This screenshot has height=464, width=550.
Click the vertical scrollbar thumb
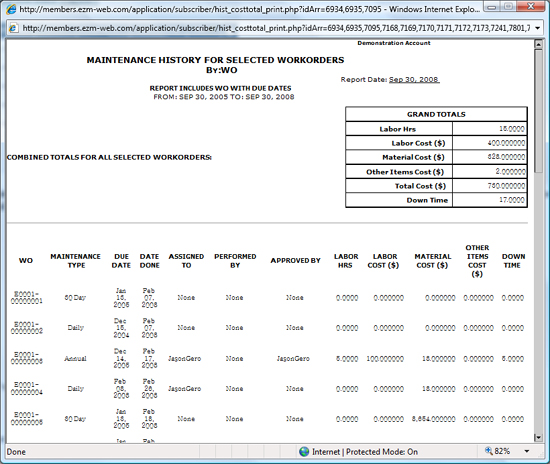coord(538,110)
